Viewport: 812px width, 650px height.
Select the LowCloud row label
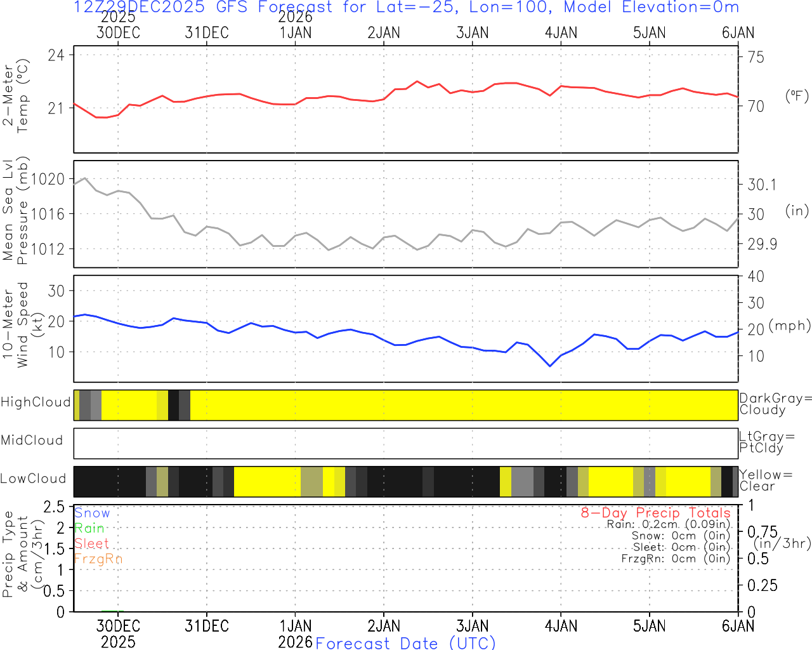tap(33, 479)
